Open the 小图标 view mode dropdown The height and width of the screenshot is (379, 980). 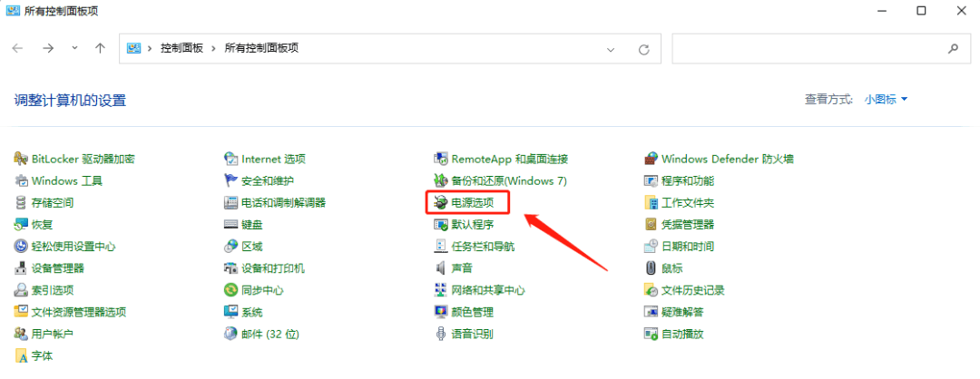coord(887,99)
